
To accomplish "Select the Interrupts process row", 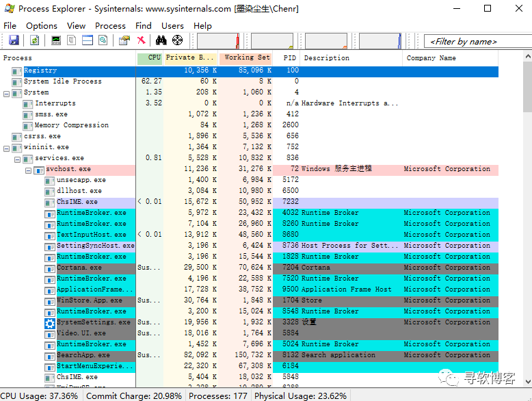I will tap(249, 103).
